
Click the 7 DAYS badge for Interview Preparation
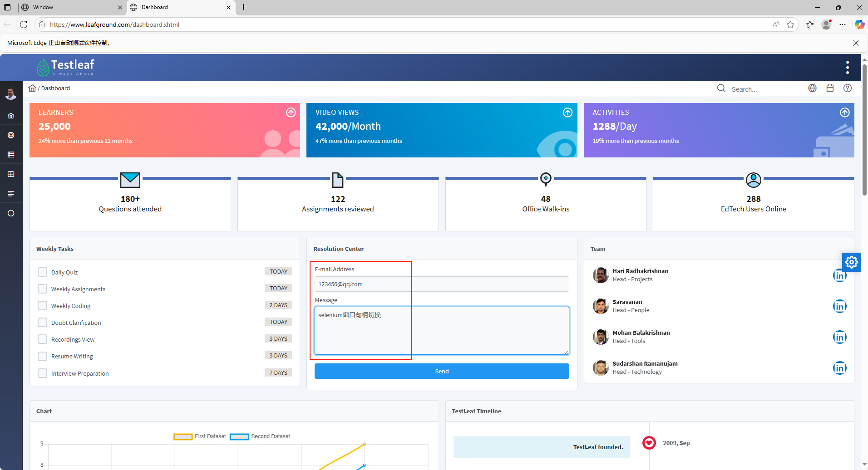(x=278, y=372)
